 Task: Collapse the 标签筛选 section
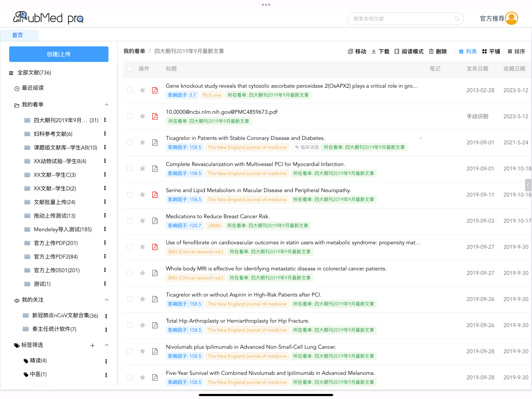107,345
